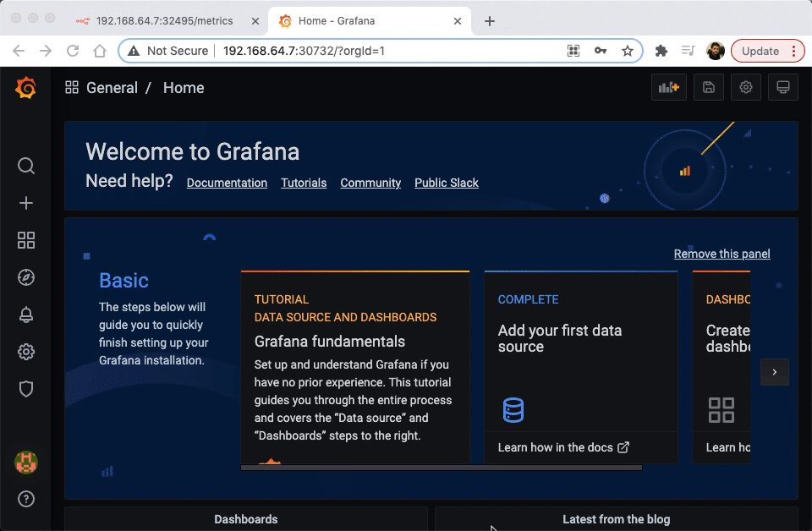Open the Documentation link
Screen dimensions: 812x531
point(227,183)
